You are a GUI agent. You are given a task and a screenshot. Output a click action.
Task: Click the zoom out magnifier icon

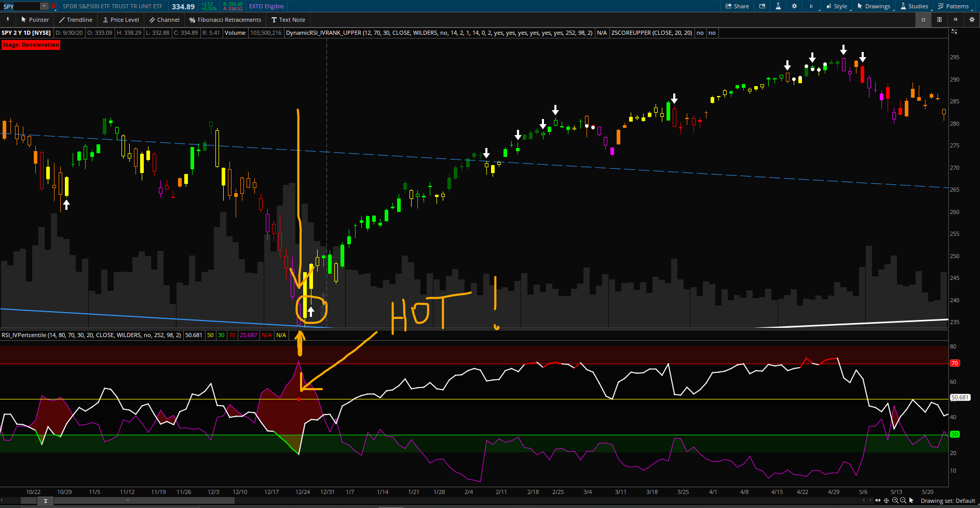point(903,501)
